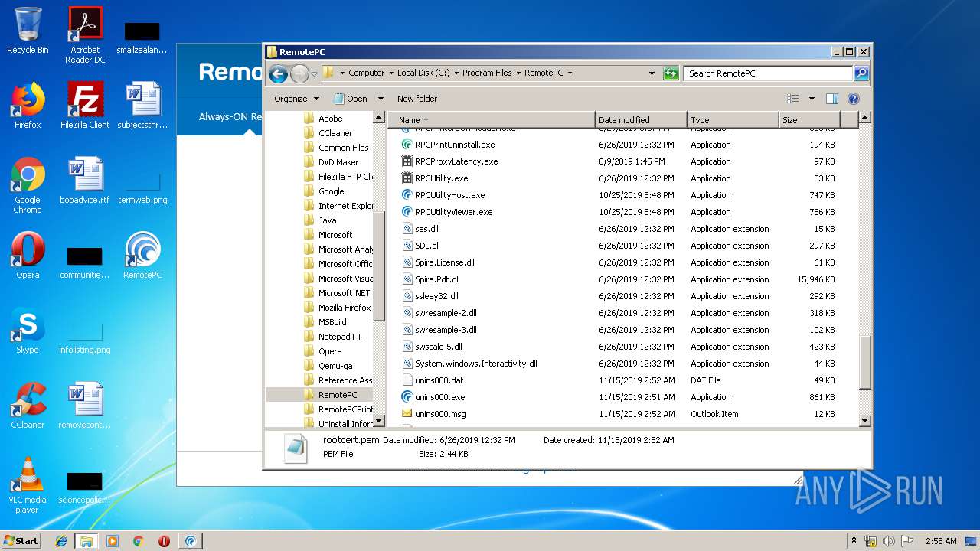Expand address bar history dropdown
Image resolution: width=980 pixels, height=551 pixels.
coord(652,73)
